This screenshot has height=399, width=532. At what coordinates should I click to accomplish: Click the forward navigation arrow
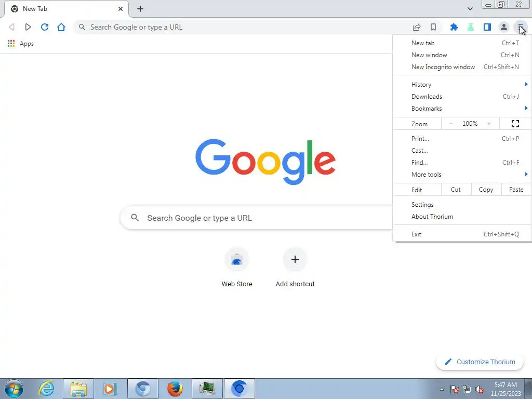tap(28, 27)
